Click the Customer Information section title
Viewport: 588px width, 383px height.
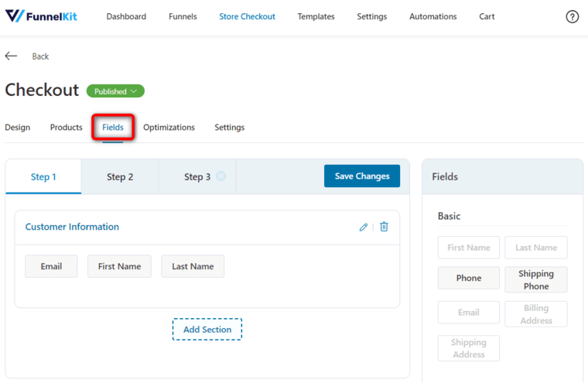click(72, 227)
